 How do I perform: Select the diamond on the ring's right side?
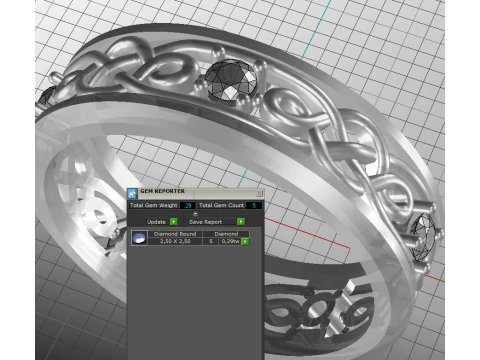point(423,237)
